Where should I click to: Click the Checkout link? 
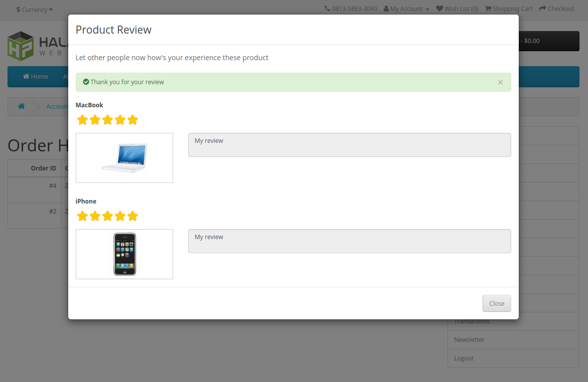[556, 9]
